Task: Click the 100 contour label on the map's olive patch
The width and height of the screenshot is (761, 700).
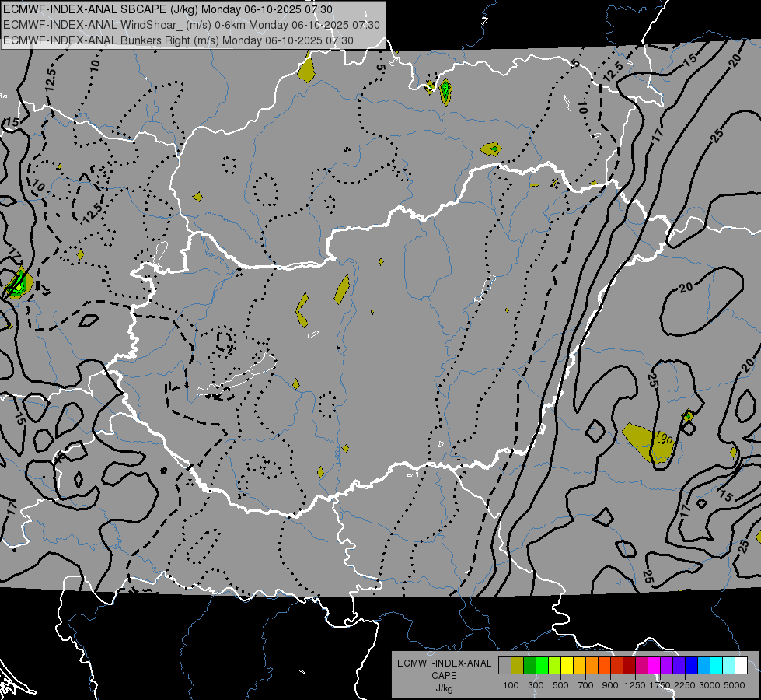Action: (664, 438)
